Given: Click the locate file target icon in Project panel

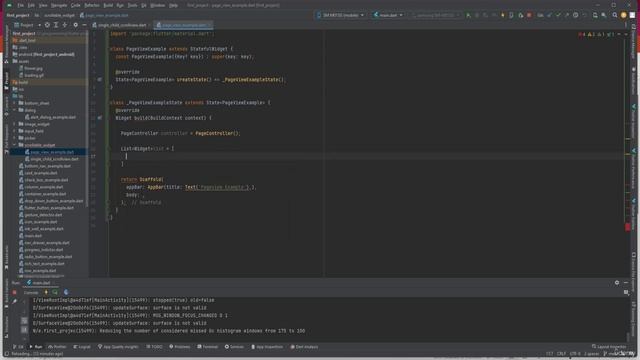Looking at the screenshot, I should pos(47,25).
